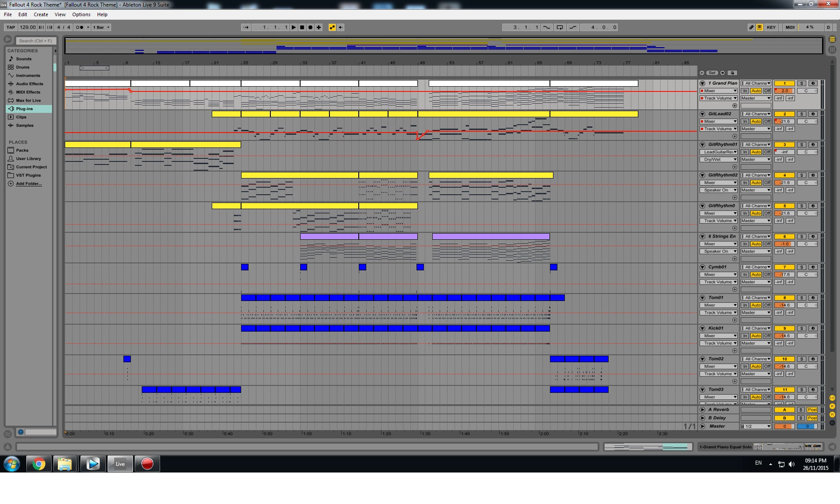Toggle Punch-Out switch
The image size is (840, 504).
click(573, 27)
